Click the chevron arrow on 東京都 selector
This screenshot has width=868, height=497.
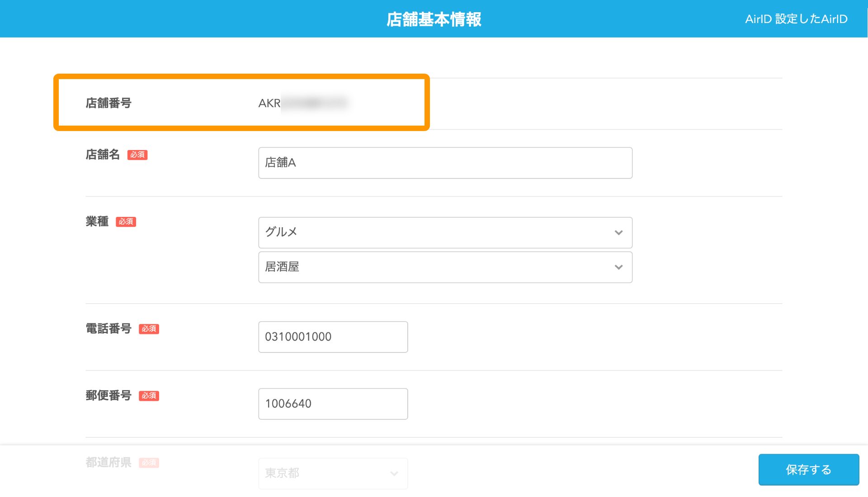click(x=394, y=474)
